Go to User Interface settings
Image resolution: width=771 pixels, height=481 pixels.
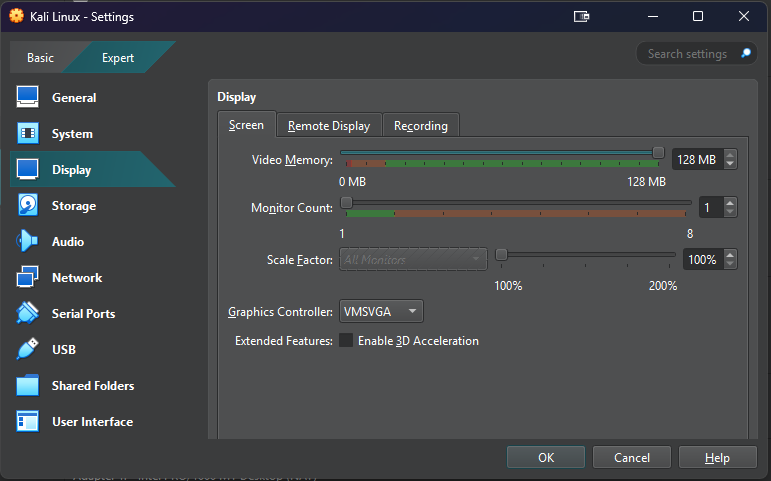point(92,421)
